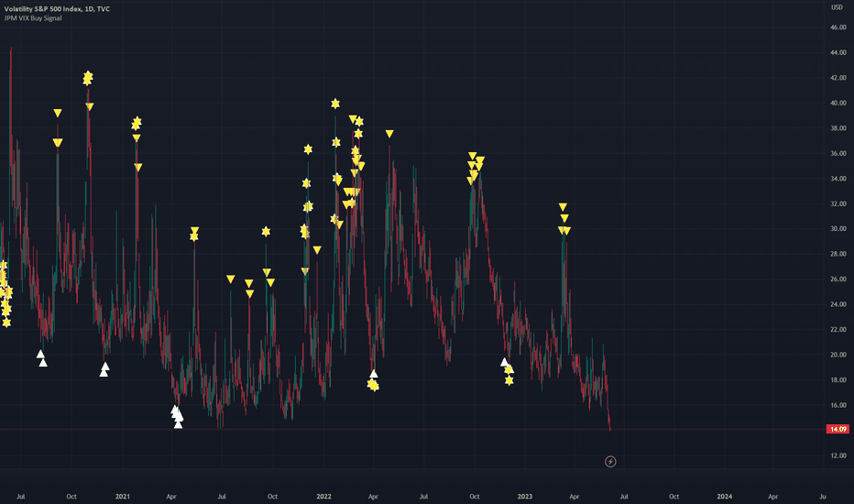Screen dimensions: 854x504
Task: Click the 36.00 price axis label
Action: pyautogui.click(x=838, y=153)
